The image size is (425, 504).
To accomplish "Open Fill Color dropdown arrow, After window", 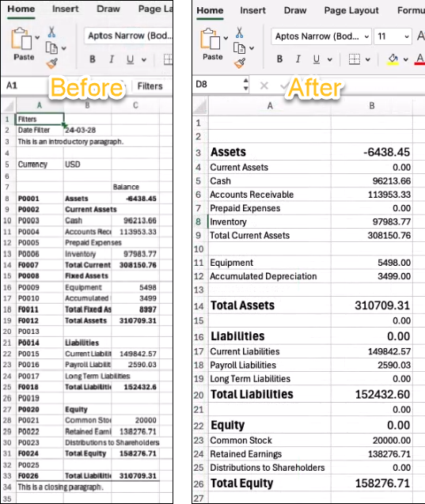I will coord(406,60).
